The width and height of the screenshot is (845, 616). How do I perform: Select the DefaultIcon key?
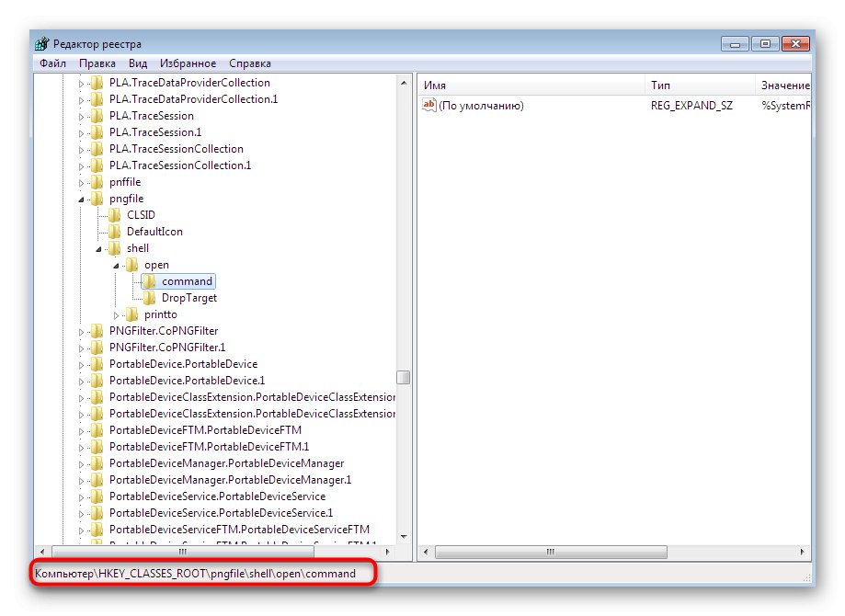click(x=154, y=232)
